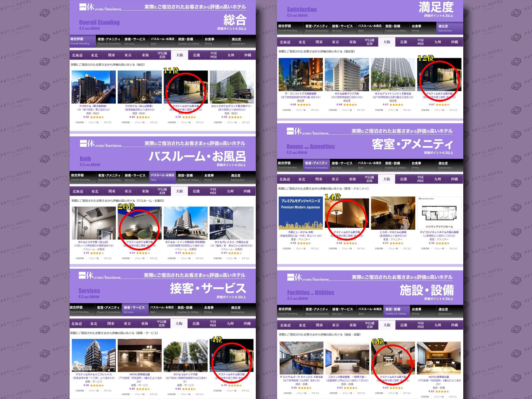Click the Premium Modern Japanese banner image
This screenshot has height=399, width=532.
click(x=301, y=213)
